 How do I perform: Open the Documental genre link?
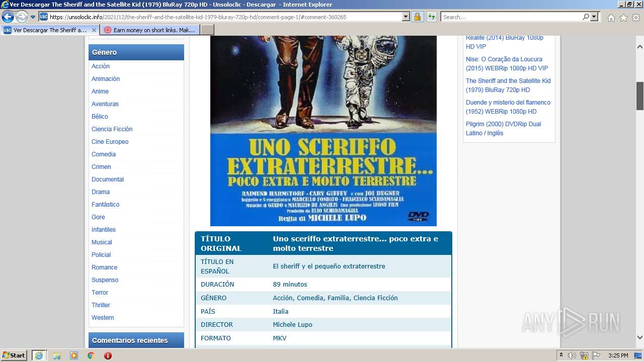pos(108,179)
